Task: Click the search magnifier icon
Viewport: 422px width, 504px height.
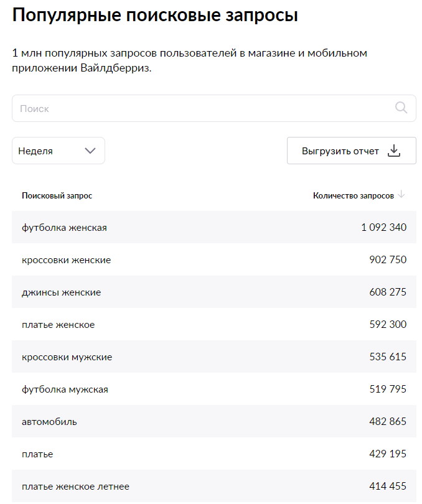Action: 401,108
